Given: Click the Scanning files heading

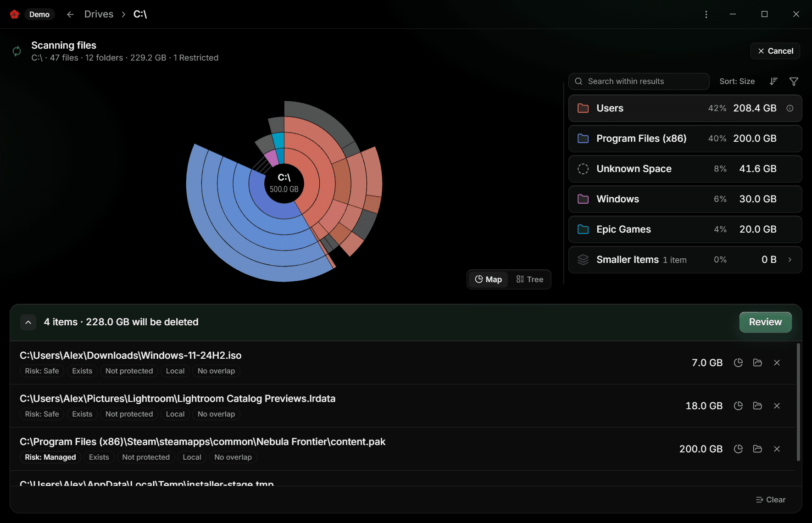Looking at the screenshot, I should (64, 45).
